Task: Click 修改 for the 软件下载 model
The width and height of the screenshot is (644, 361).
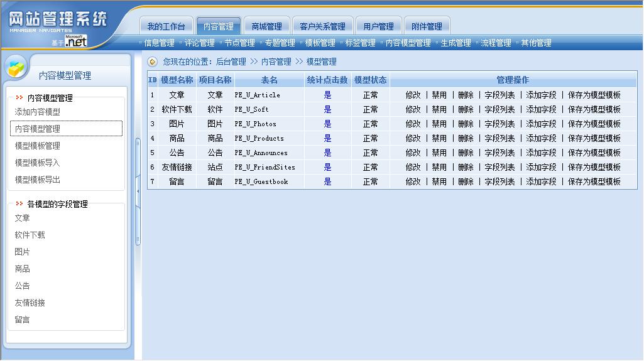Action: point(413,109)
